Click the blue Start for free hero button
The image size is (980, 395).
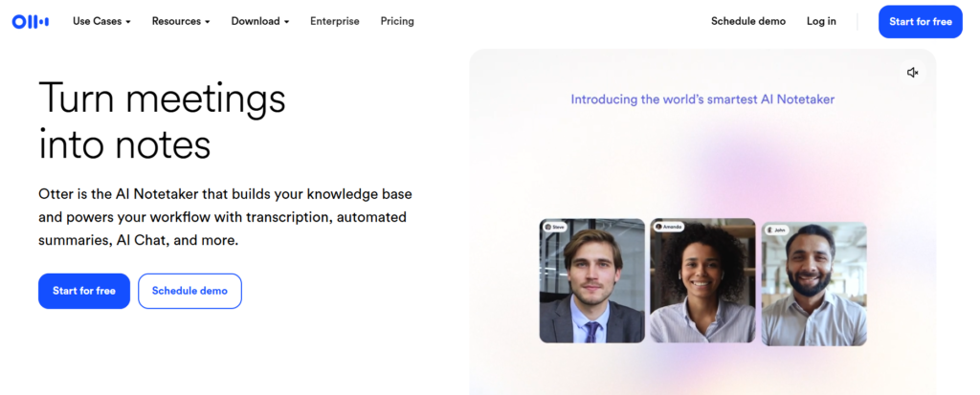84,291
